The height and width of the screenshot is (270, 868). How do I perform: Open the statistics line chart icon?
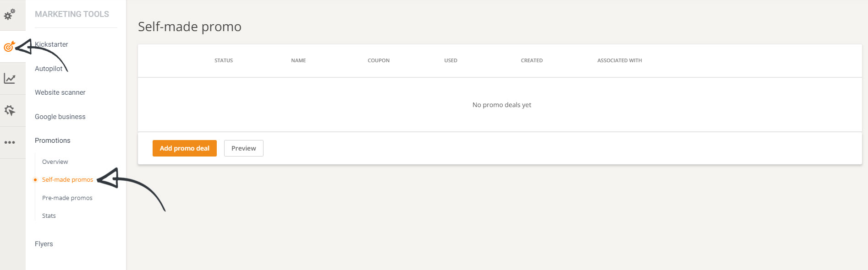click(x=10, y=79)
